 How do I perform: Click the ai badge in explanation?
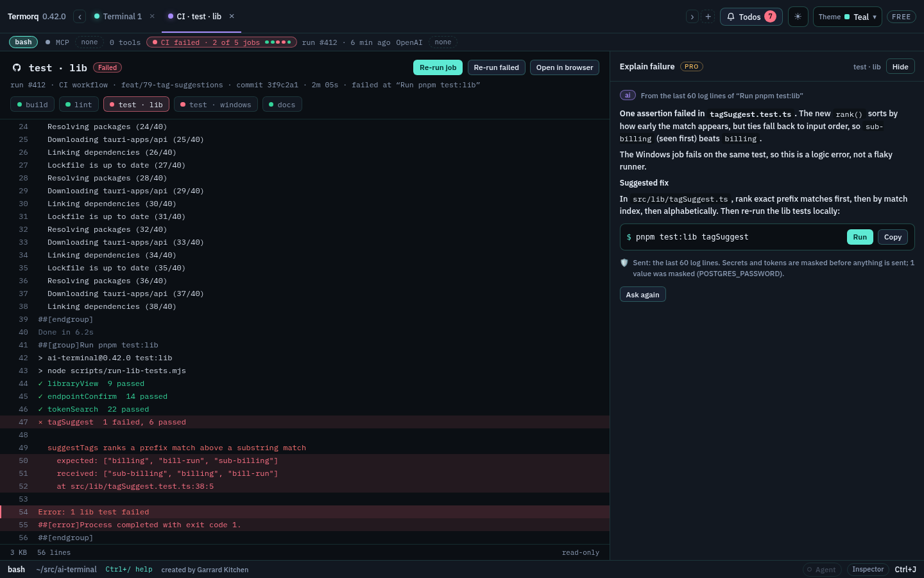(x=628, y=95)
